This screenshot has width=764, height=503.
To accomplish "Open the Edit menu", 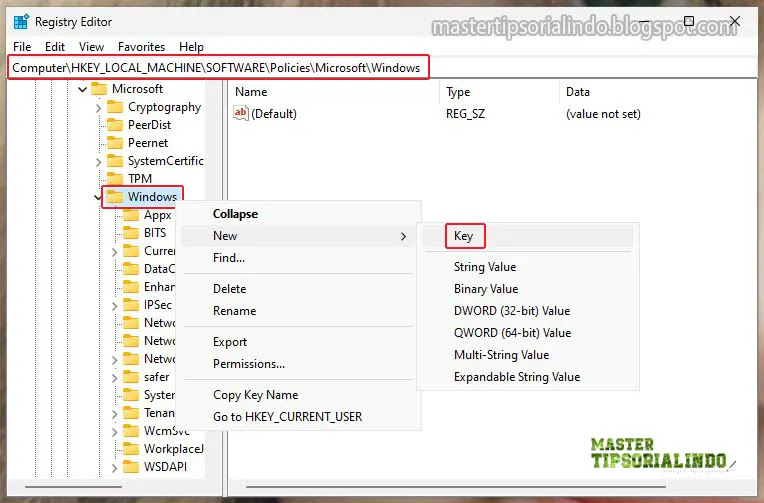I will 55,47.
